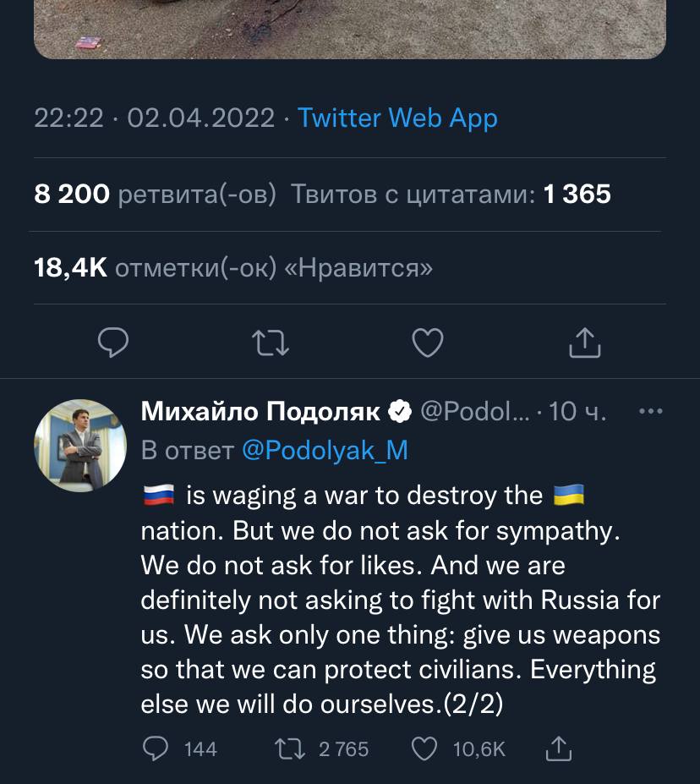Open Михайло Подоляк's profile avatar

tap(80, 446)
